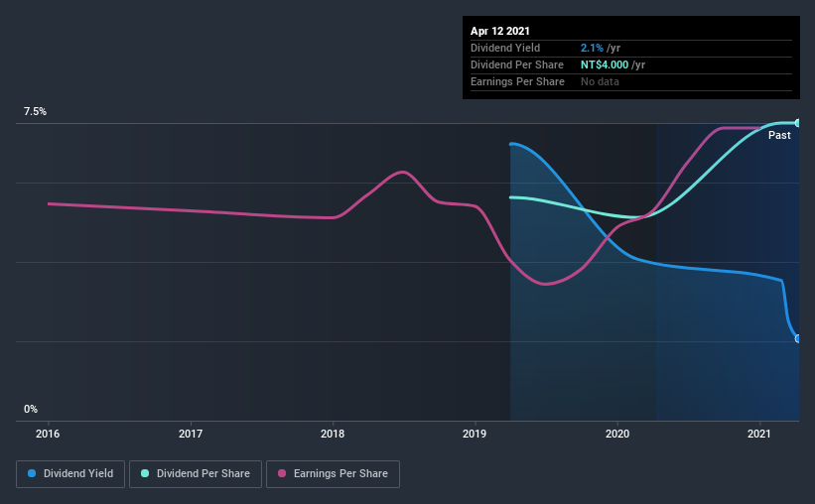Select the 2016 label on the x-axis

pos(48,434)
